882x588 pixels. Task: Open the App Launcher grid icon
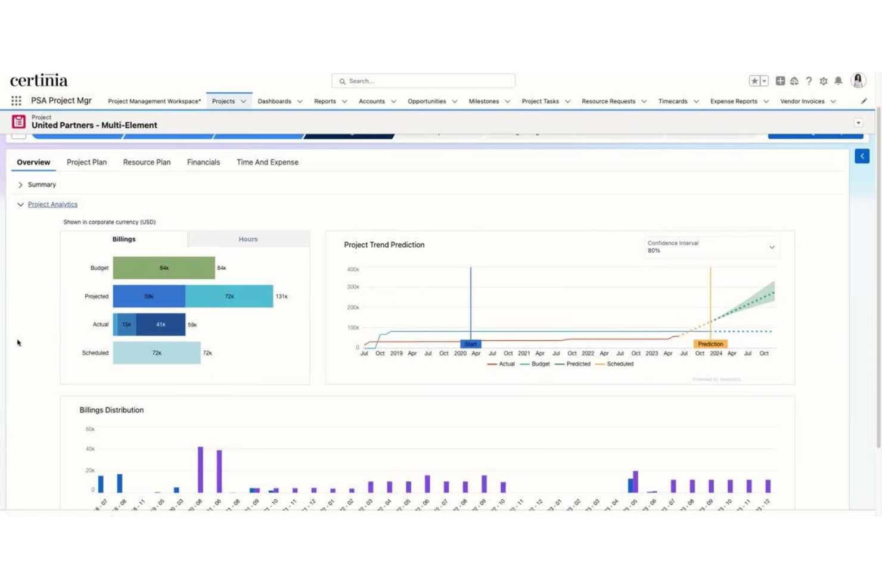[16, 101]
